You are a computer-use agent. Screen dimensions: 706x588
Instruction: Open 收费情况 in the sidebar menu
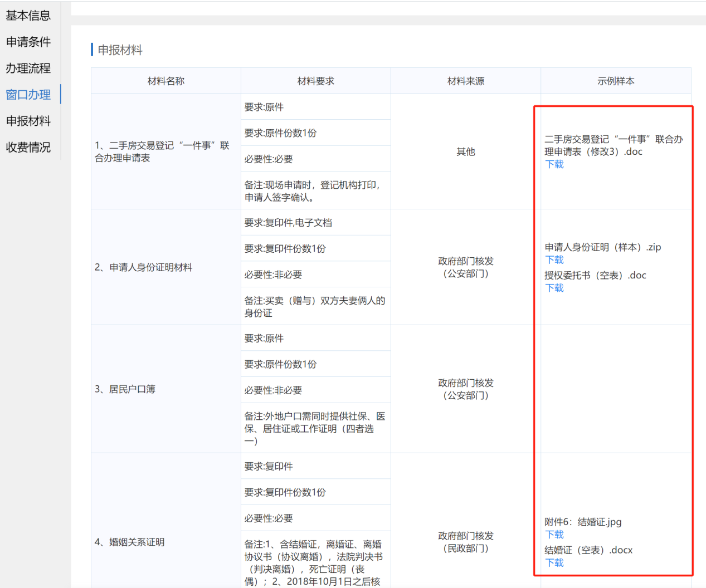[x=28, y=148]
